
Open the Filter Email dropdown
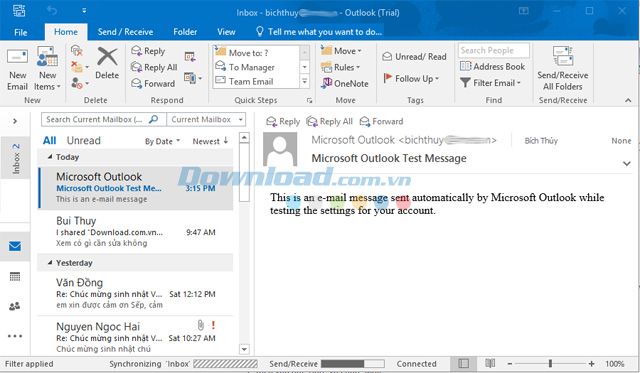click(491, 83)
